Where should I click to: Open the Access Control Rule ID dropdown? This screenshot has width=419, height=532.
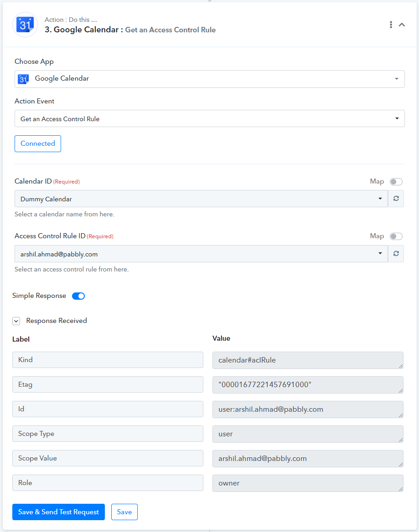[x=201, y=253]
